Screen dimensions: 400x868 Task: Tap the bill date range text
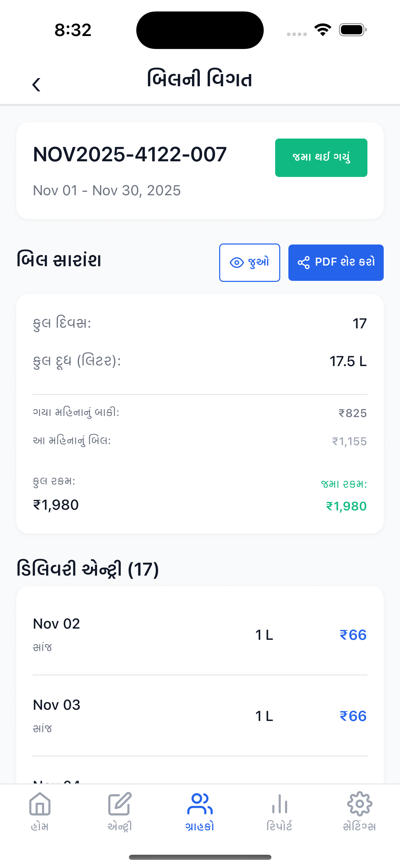pyautogui.click(x=107, y=191)
